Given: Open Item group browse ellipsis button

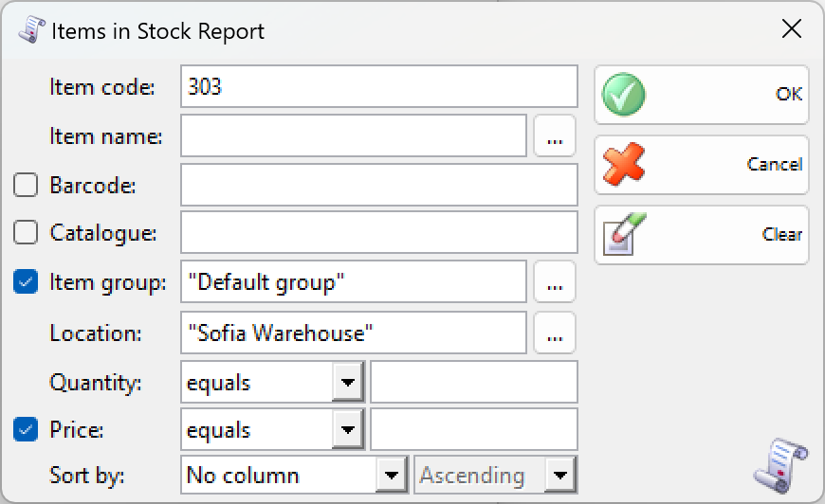Looking at the screenshot, I should click(x=555, y=282).
